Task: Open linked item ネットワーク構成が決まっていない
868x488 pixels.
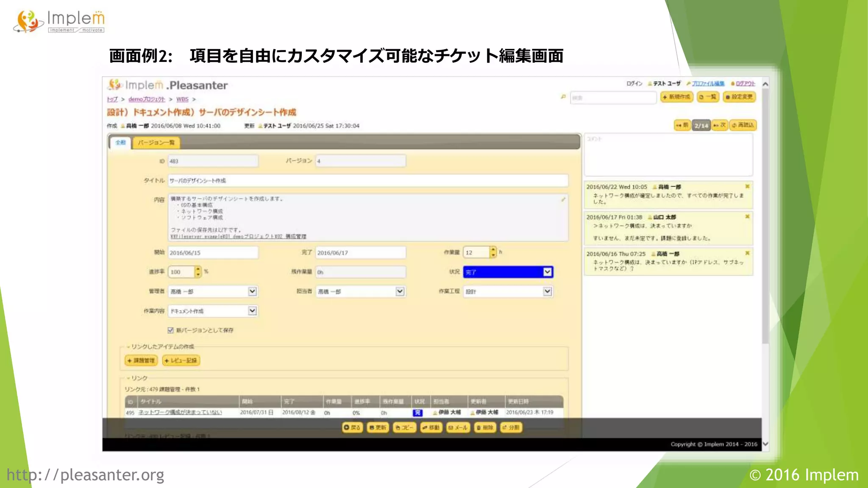Action: (x=180, y=412)
